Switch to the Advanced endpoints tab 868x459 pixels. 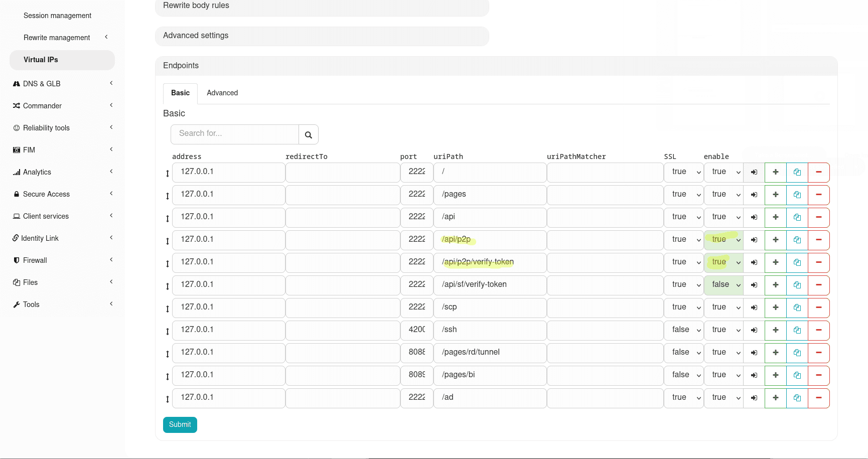tap(222, 93)
